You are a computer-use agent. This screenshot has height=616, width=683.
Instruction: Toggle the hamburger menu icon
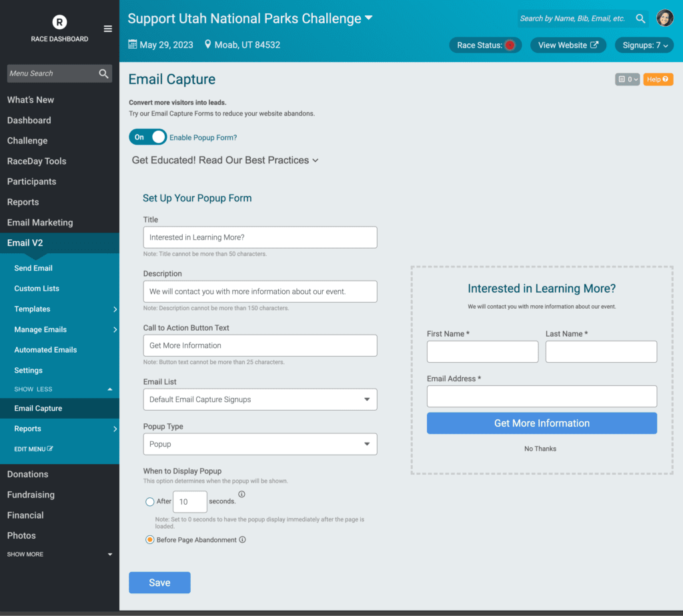[107, 29]
